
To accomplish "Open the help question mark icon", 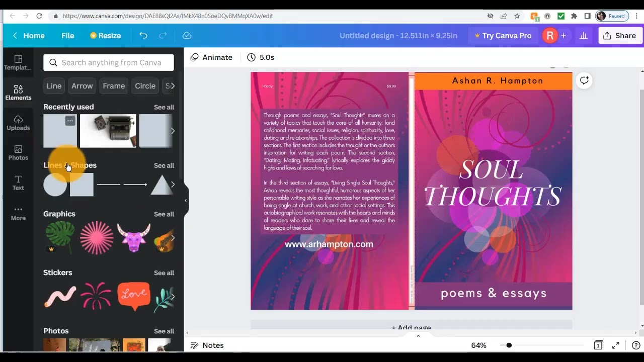I will [636, 345].
